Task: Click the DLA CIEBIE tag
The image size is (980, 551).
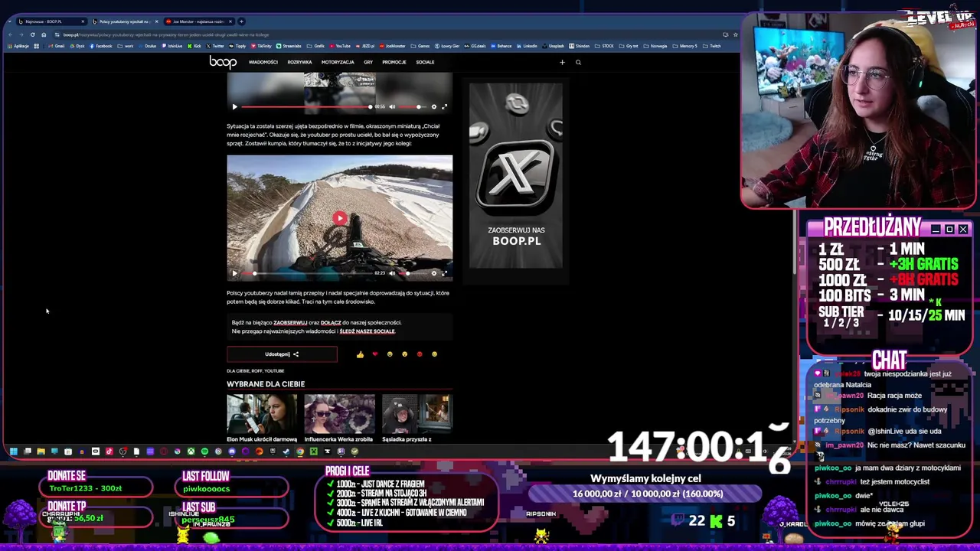Action: [238, 371]
